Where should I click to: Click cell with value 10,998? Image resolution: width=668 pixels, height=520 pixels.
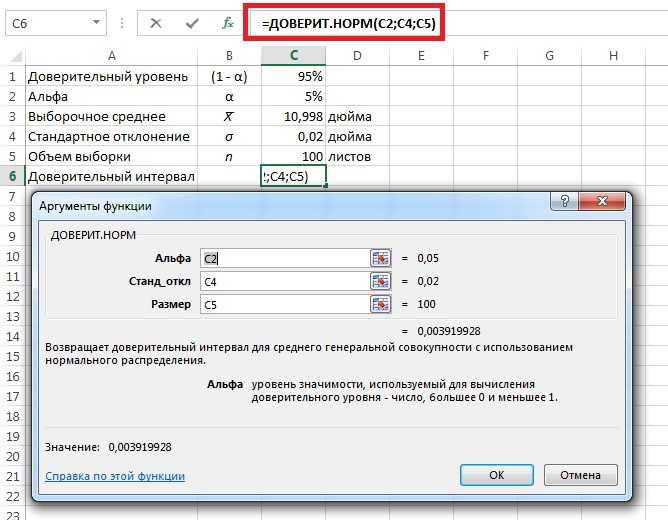[294, 116]
